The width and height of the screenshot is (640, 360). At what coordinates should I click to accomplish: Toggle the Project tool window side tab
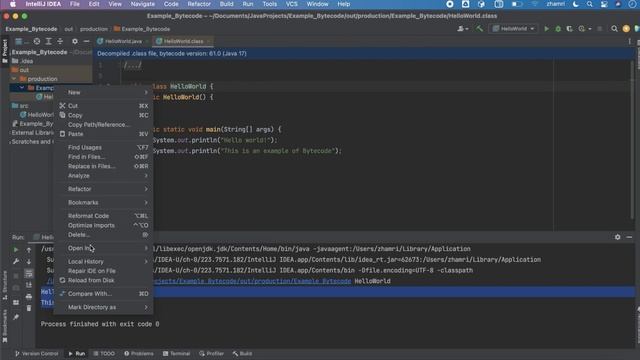[x=4, y=51]
